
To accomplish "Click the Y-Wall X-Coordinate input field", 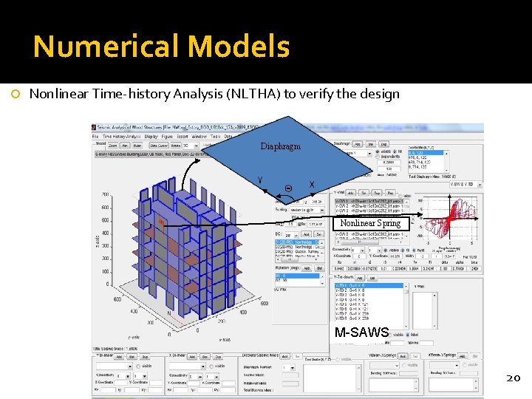I will click(359, 256).
